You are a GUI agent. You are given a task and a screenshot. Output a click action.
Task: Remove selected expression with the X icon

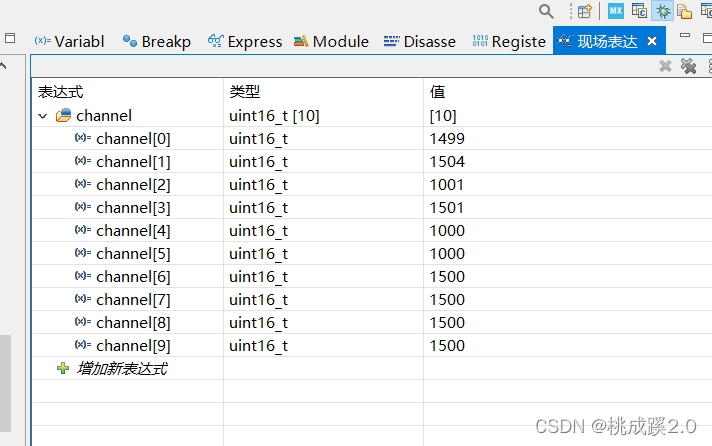[x=665, y=66]
